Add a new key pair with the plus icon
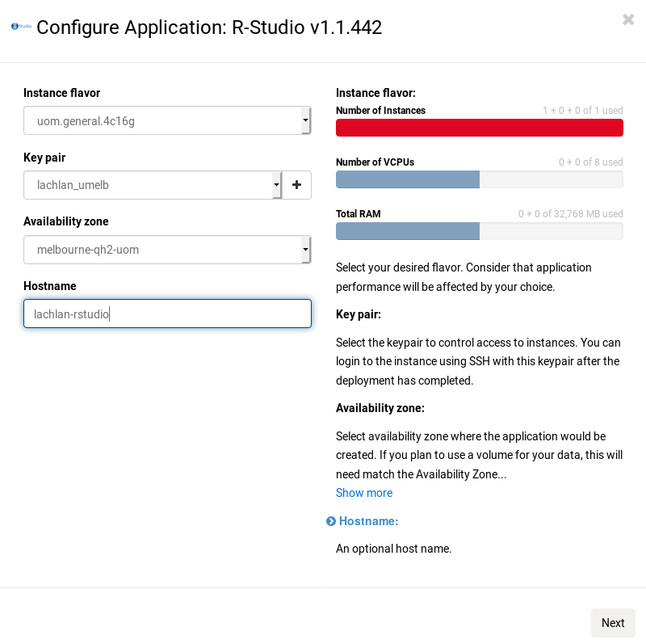The image size is (646, 644). pyautogui.click(x=296, y=185)
